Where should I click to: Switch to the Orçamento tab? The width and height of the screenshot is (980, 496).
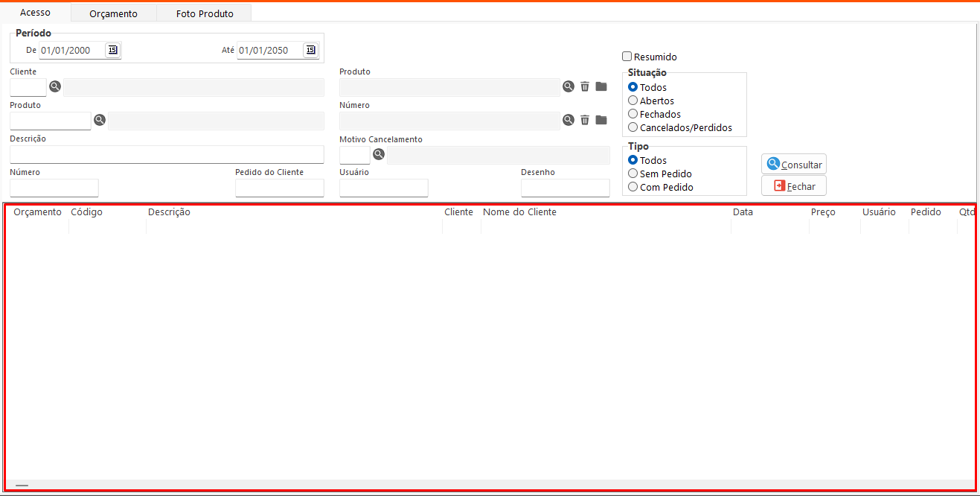[113, 13]
